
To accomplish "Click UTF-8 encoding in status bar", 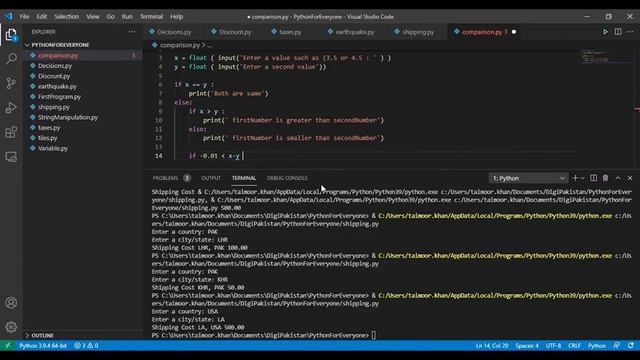I will click(553, 345).
